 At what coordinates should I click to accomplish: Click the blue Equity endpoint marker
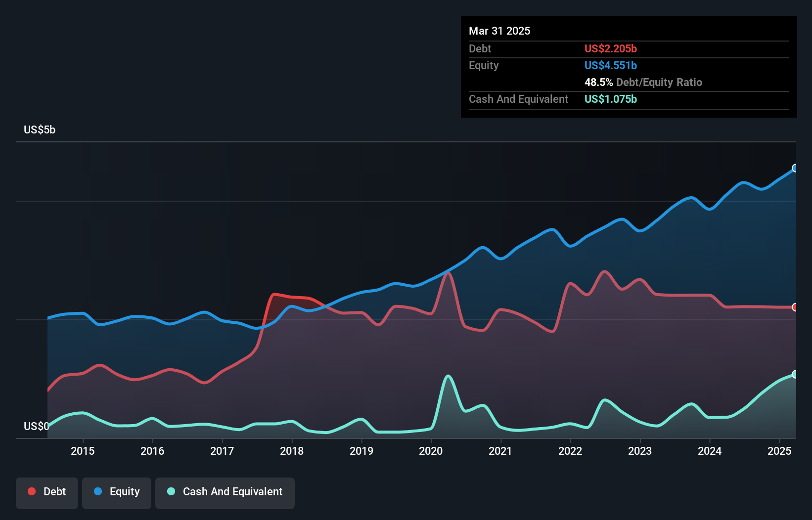click(x=795, y=168)
